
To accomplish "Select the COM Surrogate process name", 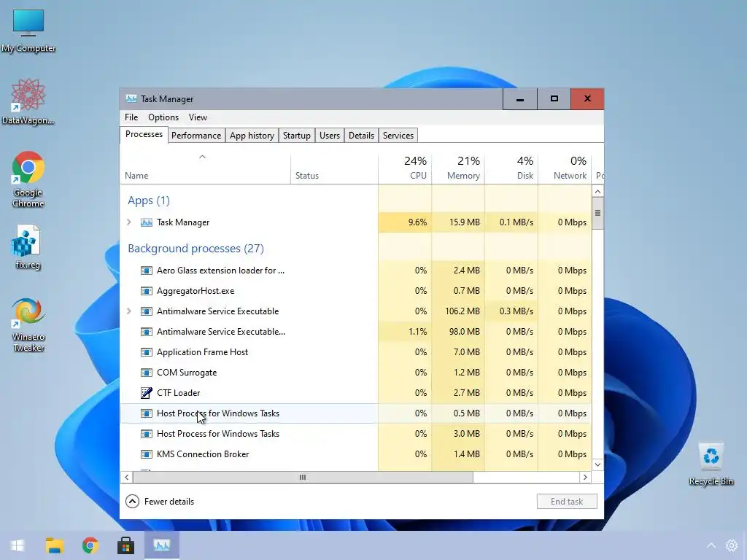I will (187, 373).
